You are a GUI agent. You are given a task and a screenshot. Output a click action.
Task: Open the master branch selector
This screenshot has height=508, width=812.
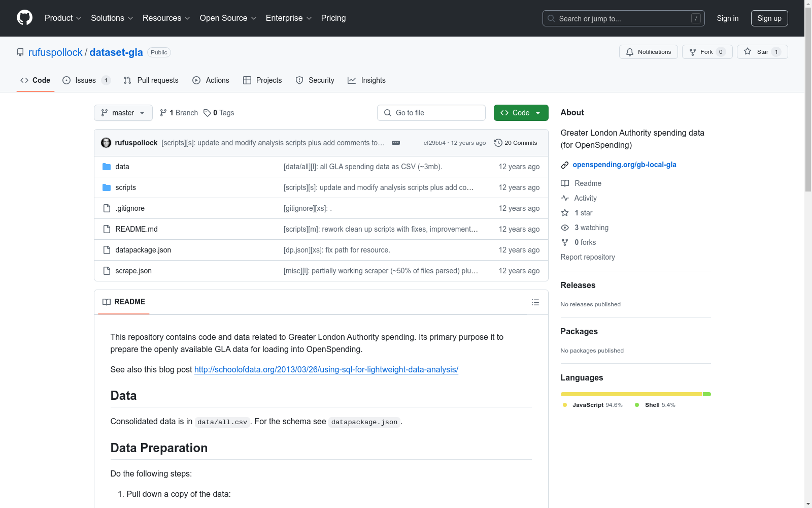click(x=123, y=113)
